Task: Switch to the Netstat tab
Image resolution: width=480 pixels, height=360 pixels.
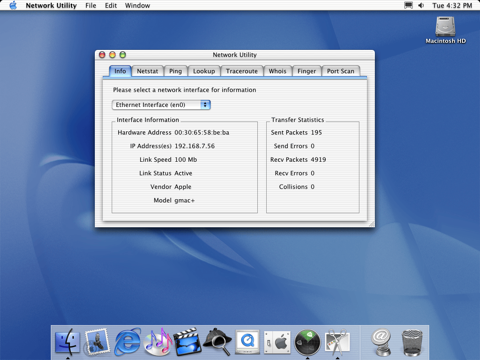Action: 147,71
